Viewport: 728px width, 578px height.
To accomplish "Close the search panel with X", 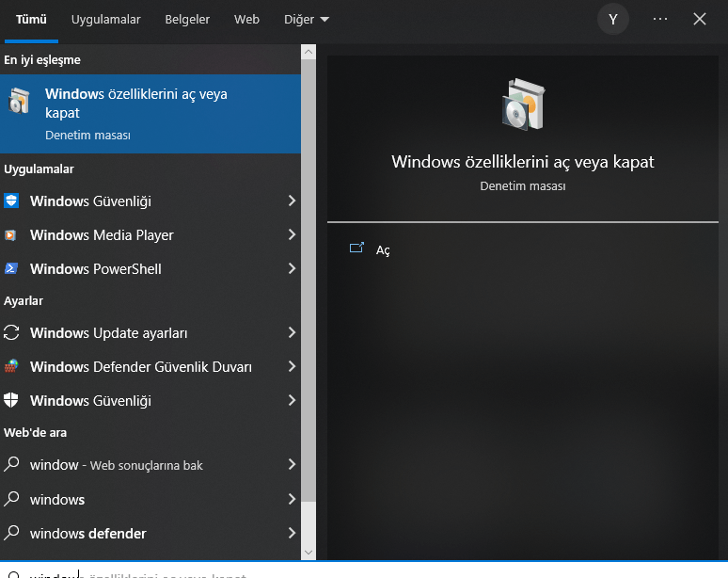I will point(699,19).
